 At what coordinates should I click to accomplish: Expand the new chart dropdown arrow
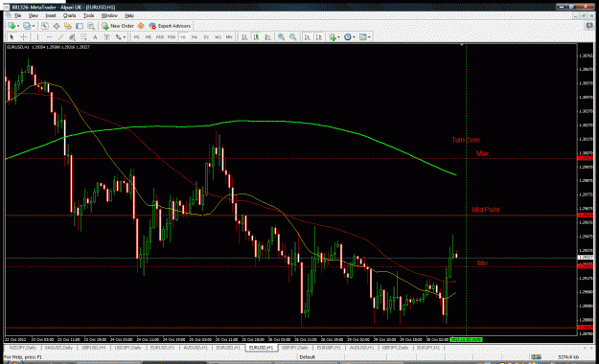point(18,26)
